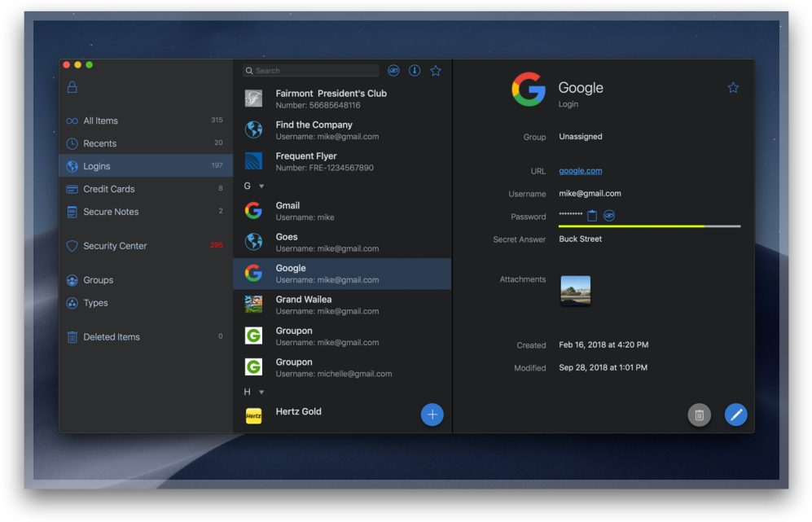The height and width of the screenshot is (522, 812).
Task: Click the lock icon above the sidebar
Action: point(72,85)
